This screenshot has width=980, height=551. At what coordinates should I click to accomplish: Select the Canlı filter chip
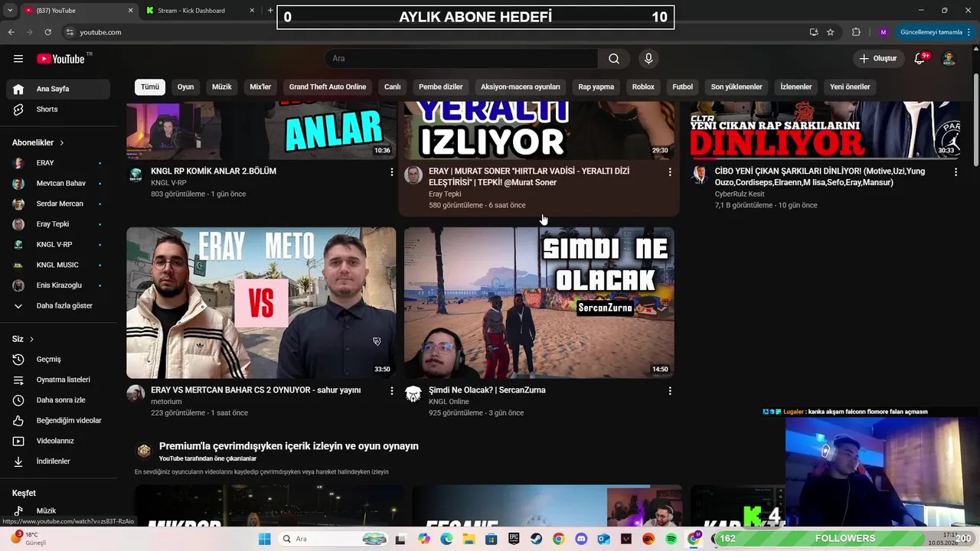click(x=392, y=86)
